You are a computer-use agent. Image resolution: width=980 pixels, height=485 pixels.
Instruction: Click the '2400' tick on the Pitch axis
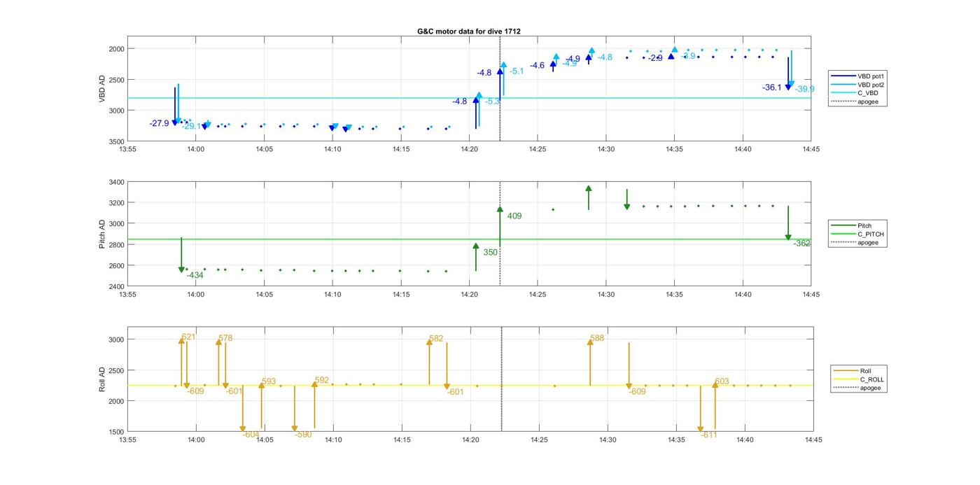click(116, 287)
